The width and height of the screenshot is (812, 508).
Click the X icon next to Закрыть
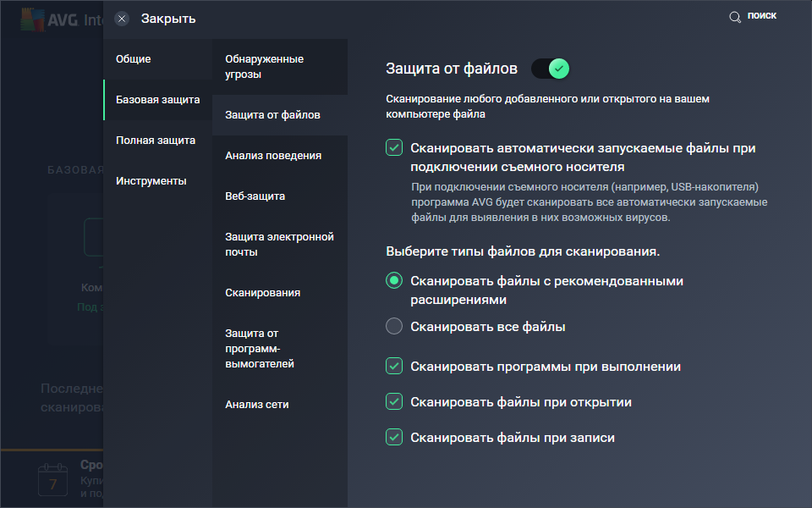pyautogui.click(x=122, y=19)
